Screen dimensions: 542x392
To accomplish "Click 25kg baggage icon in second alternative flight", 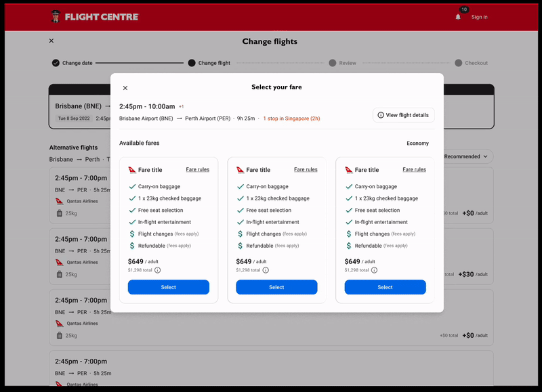I will 60,274.
